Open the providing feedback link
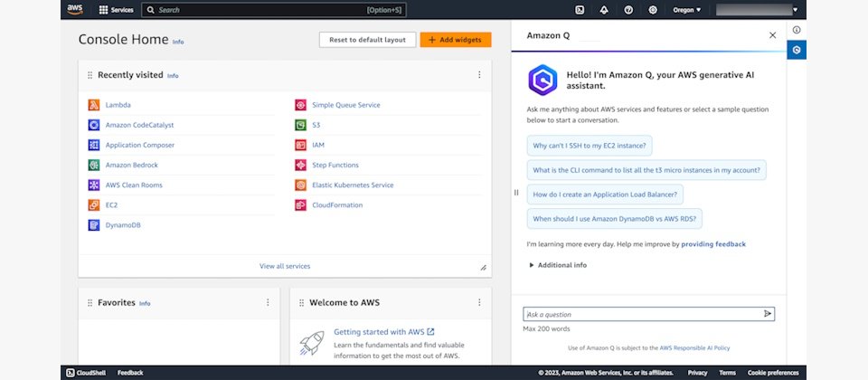Viewport: 868px width, 380px height. click(x=713, y=243)
